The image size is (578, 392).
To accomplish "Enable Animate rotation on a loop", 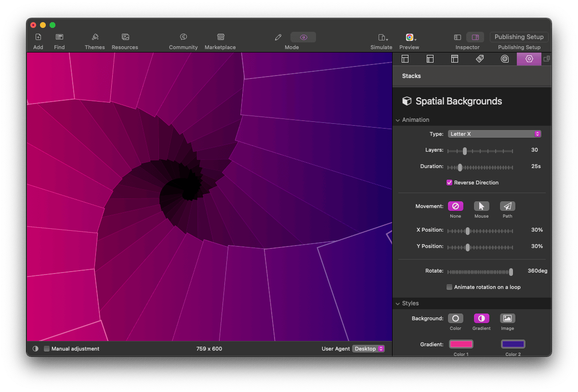I will click(449, 287).
